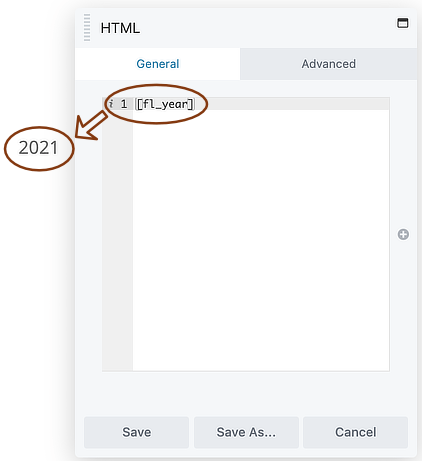Click the plus connection icon beside editor
The width and height of the screenshot is (422, 461).
pos(403,234)
